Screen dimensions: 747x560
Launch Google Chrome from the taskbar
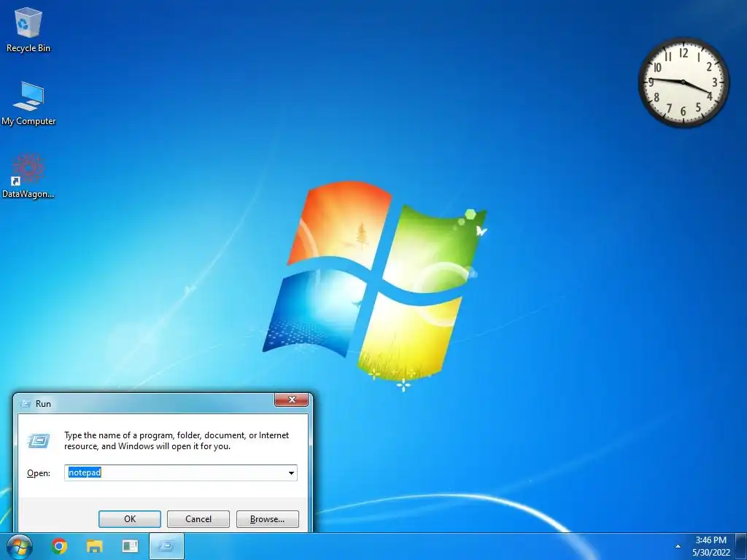coord(60,546)
